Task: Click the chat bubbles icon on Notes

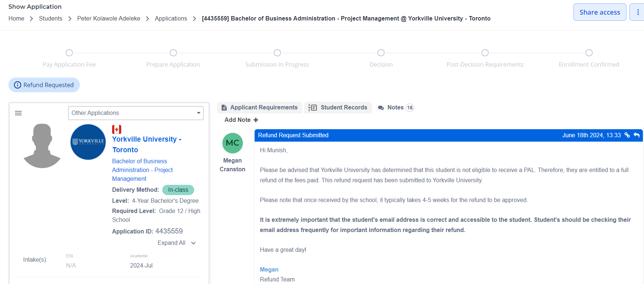Action: click(381, 108)
